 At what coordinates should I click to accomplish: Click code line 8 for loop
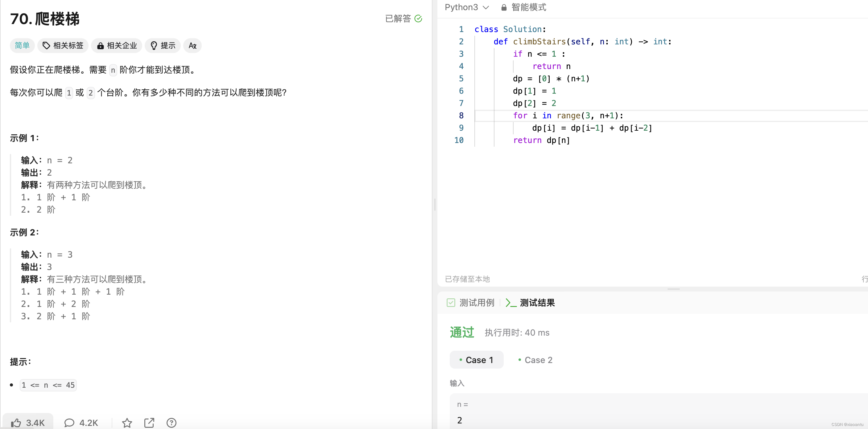[568, 116]
